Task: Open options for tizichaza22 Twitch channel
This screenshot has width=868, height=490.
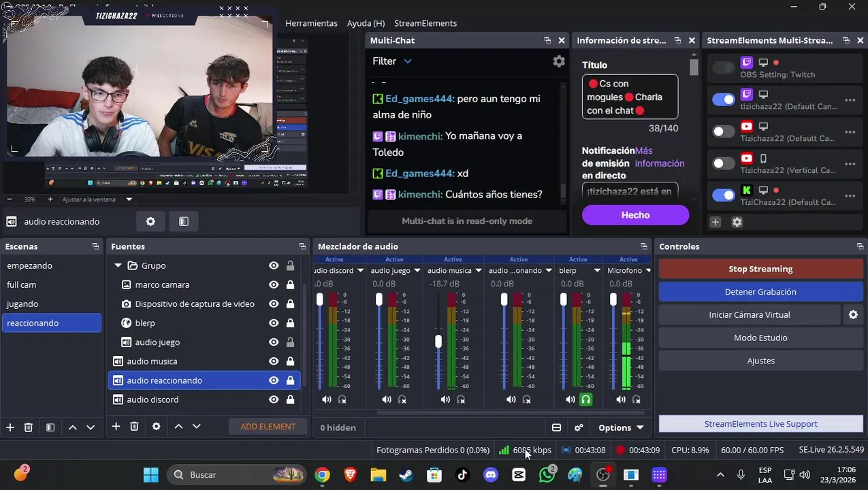Action: point(850,100)
